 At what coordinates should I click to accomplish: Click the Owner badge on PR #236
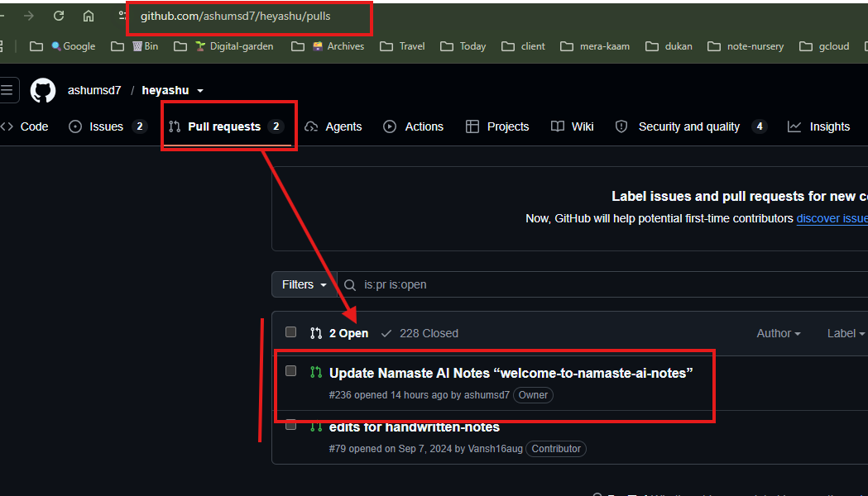coord(533,395)
